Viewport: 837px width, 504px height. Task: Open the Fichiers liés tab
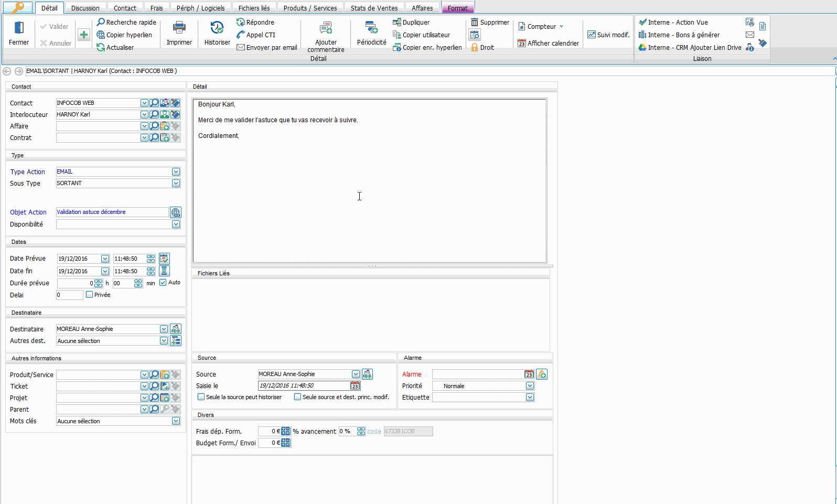point(254,8)
